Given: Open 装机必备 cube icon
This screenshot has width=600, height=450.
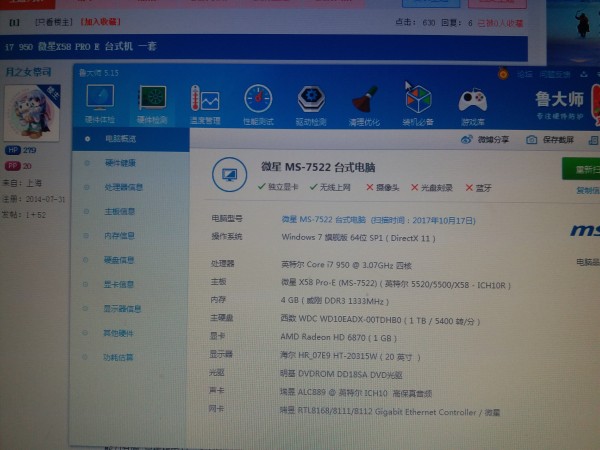Looking at the screenshot, I should pyautogui.click(x=418, y=106).
